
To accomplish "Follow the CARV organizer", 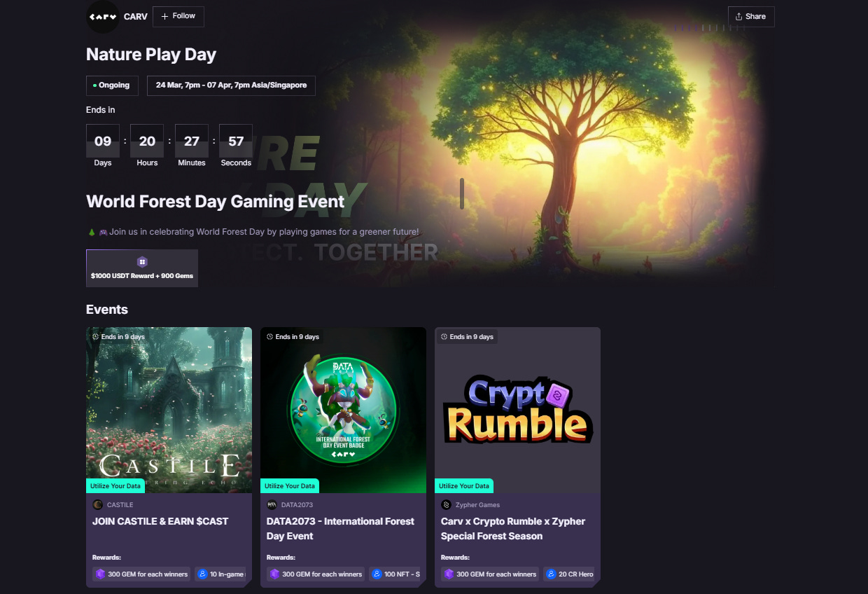I will pyautogui.click(x=178, y=16).
